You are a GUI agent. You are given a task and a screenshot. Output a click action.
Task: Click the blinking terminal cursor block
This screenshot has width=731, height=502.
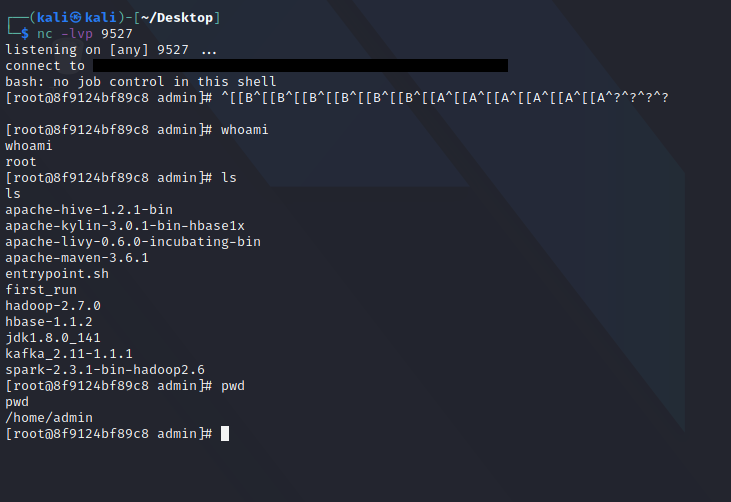coord(225,433)
